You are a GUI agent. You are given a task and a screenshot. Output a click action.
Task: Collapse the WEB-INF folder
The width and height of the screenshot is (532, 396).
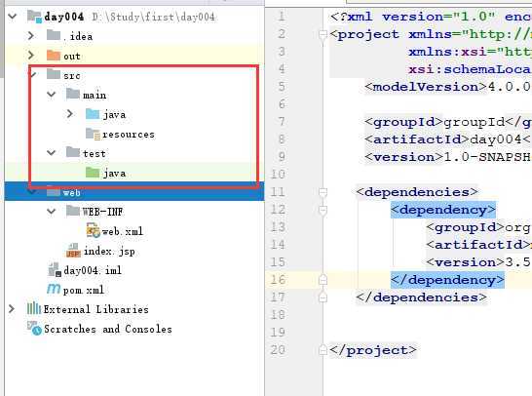(x=52, y=212)
